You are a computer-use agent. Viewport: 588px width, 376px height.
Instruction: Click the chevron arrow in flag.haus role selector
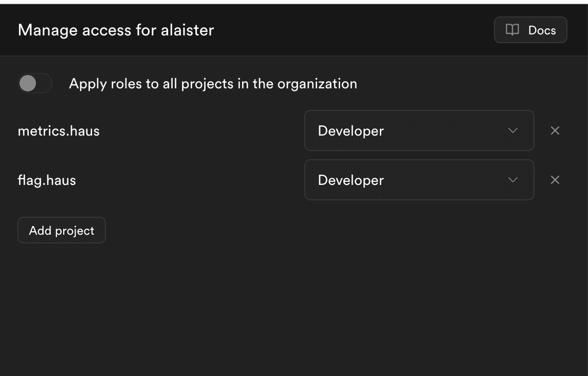coord(512,180)
